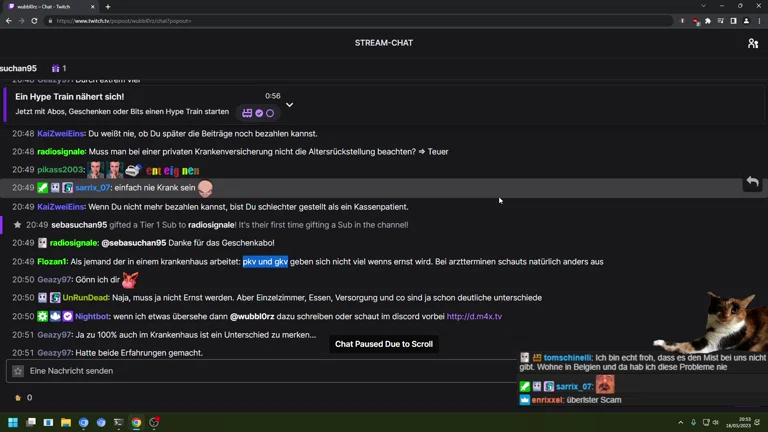Click the reply arrow on sarrix_07's message
This screenshot has height=432, width=768.
point(752,182)
